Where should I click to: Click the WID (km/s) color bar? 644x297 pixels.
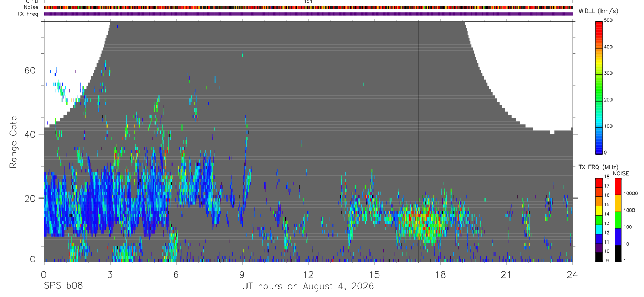click(599, 87)
